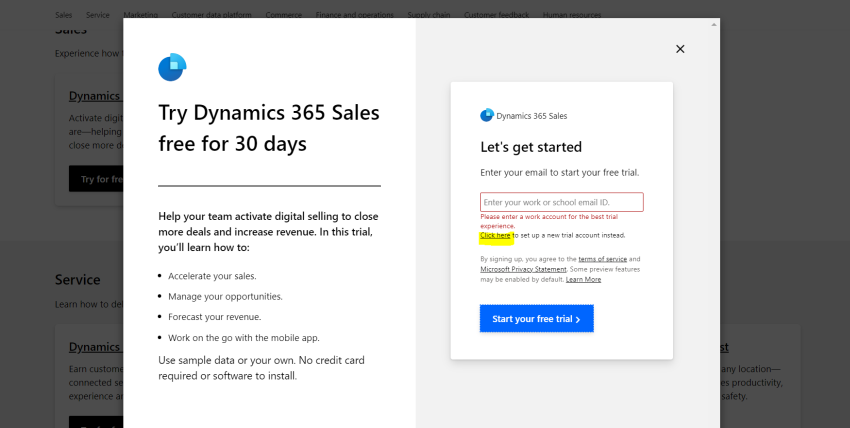Select the Marketing navigation item

point(140,15)
